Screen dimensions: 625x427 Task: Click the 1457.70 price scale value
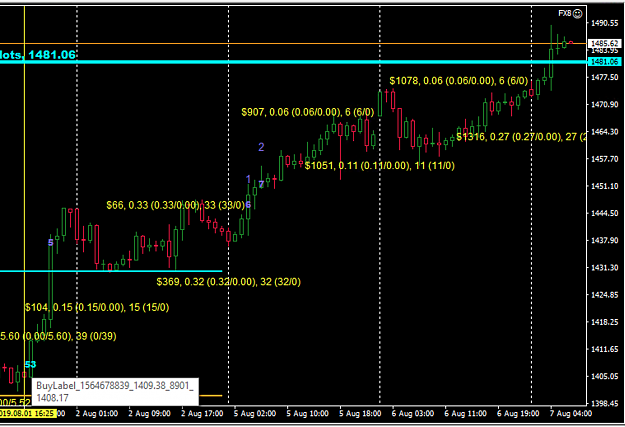605,159
